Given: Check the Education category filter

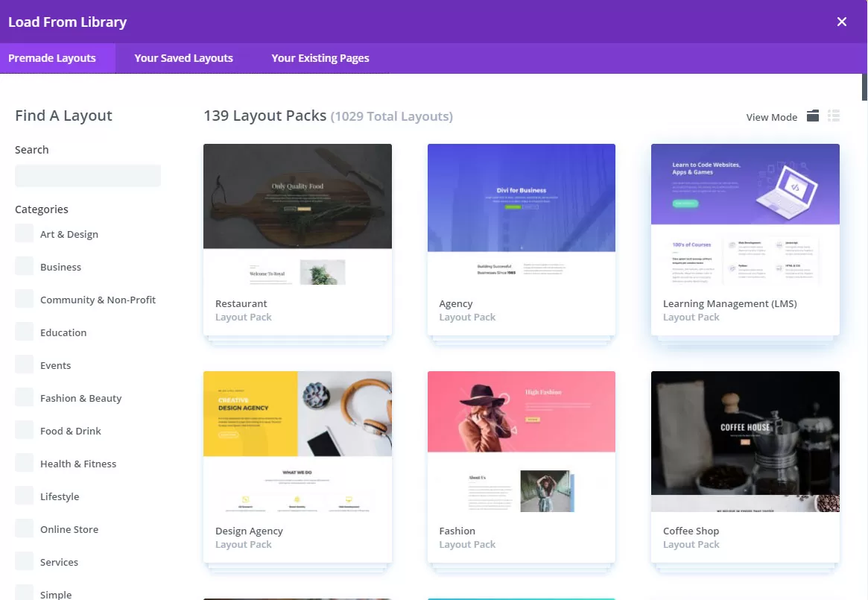Looking at the screenshot, I should click(x=23, y=332).
